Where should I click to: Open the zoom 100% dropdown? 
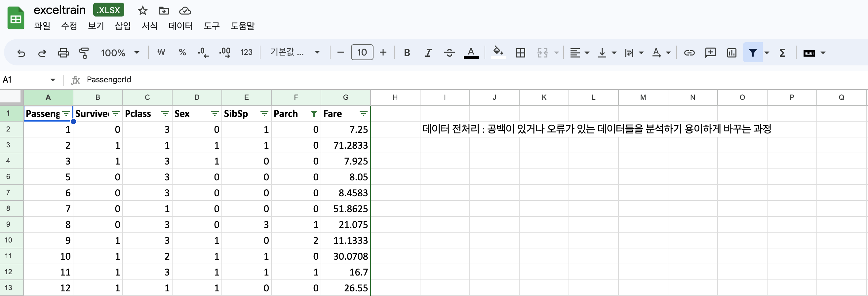tap(120, 53)
